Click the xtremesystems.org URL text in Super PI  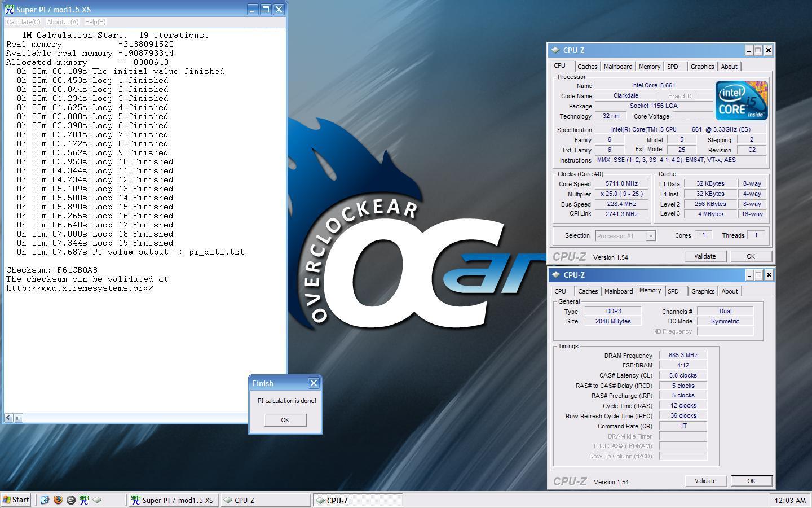[x=80, y=288]
